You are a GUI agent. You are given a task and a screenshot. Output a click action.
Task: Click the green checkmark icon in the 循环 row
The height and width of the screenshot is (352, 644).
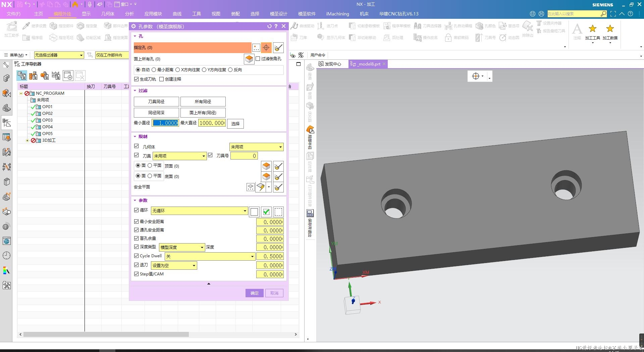pyautogui.click(x=266, y=212)
